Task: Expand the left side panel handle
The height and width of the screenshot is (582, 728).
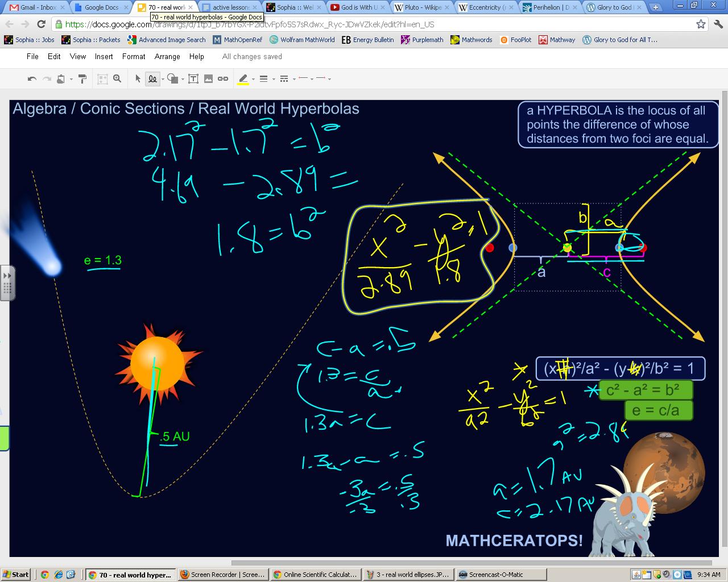Action: tap(7, 282)
